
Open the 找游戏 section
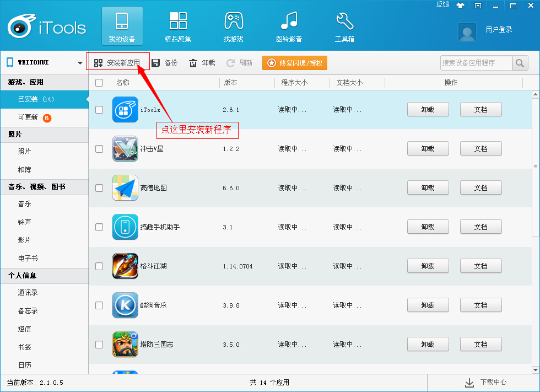pos(234,26)
